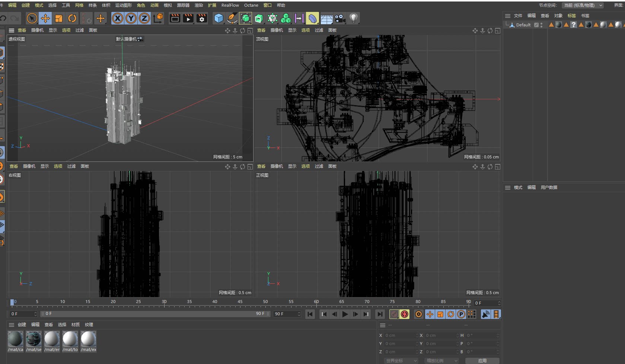
Task: Open the Octane menu
Action: [251, 5]
